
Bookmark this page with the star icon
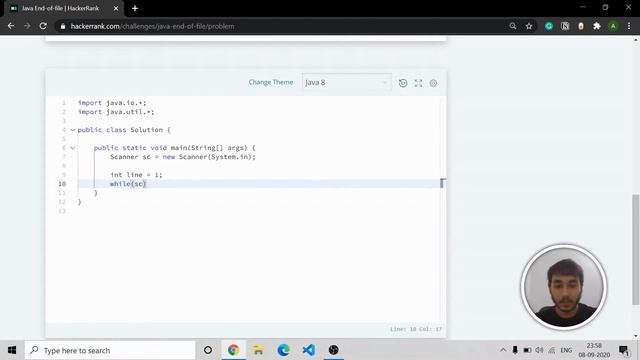(x=529, y=26)
